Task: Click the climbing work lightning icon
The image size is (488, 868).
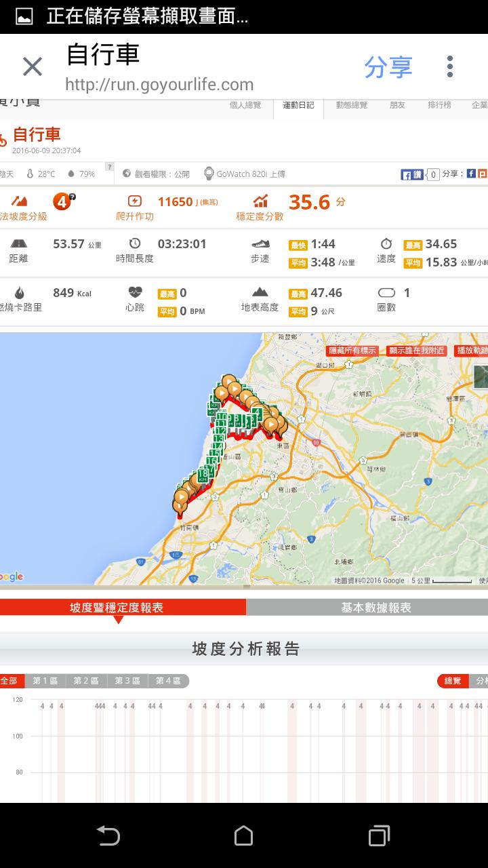Action: click(135, 201)
